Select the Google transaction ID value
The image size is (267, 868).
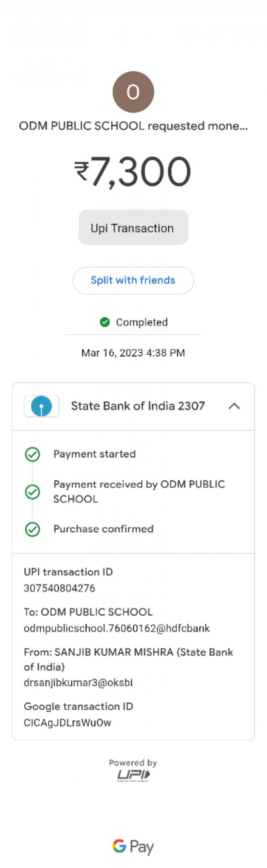coord(67,722)
